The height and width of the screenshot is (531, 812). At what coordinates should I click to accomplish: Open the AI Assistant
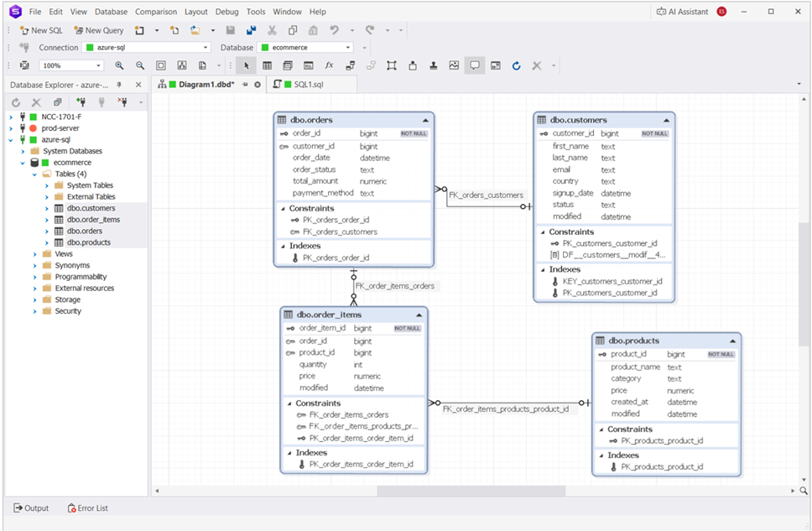pos(682,12)
